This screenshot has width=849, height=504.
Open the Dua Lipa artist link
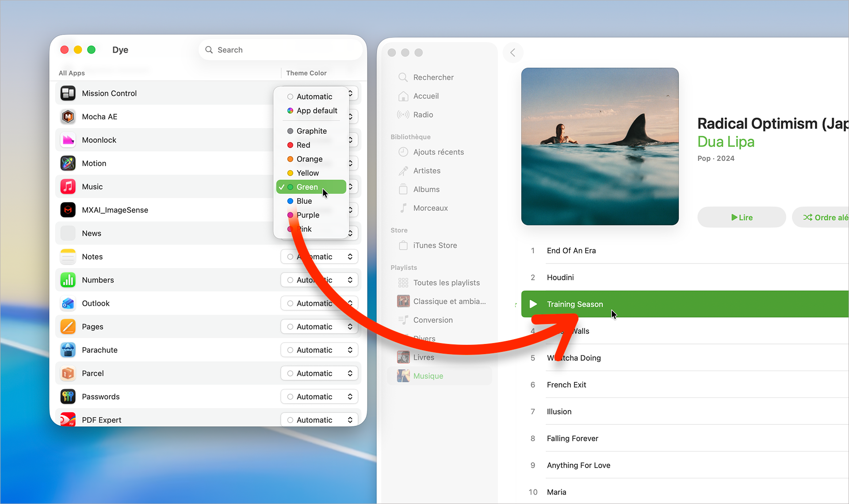click(726, 142)
